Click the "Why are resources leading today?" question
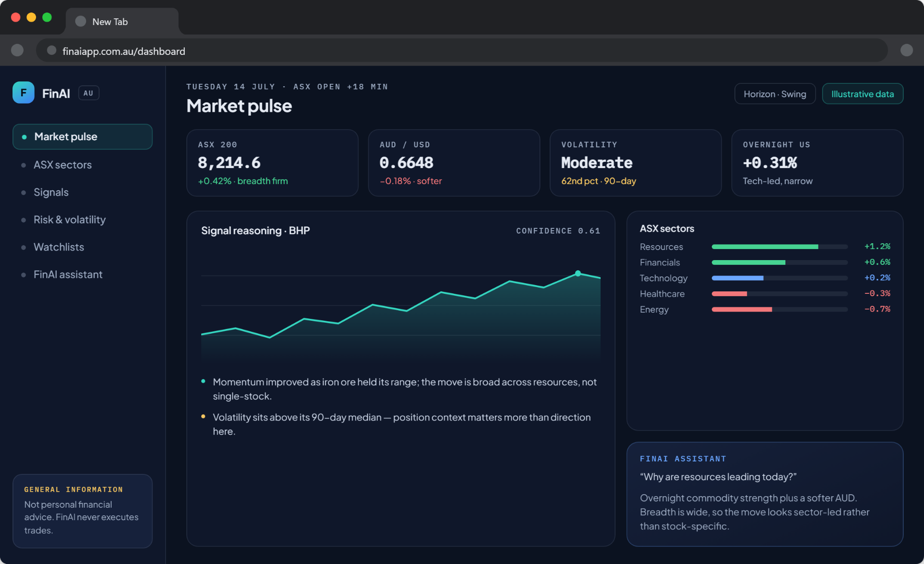 (x=718, y=477)
